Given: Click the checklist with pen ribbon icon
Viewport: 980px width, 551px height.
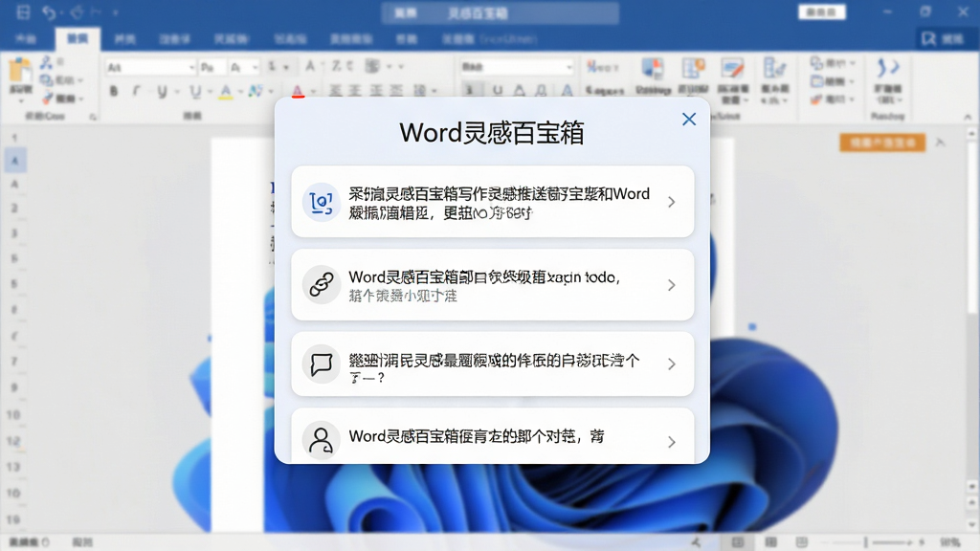Looking at the screenshot, I should pyautogui.click(x=774, y=68).
